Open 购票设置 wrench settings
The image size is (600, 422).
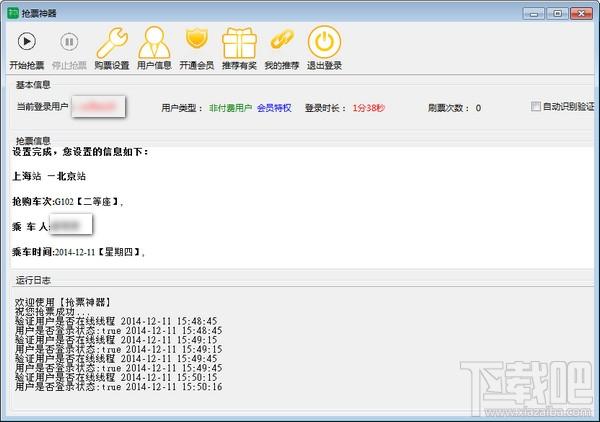click(112, 42)
